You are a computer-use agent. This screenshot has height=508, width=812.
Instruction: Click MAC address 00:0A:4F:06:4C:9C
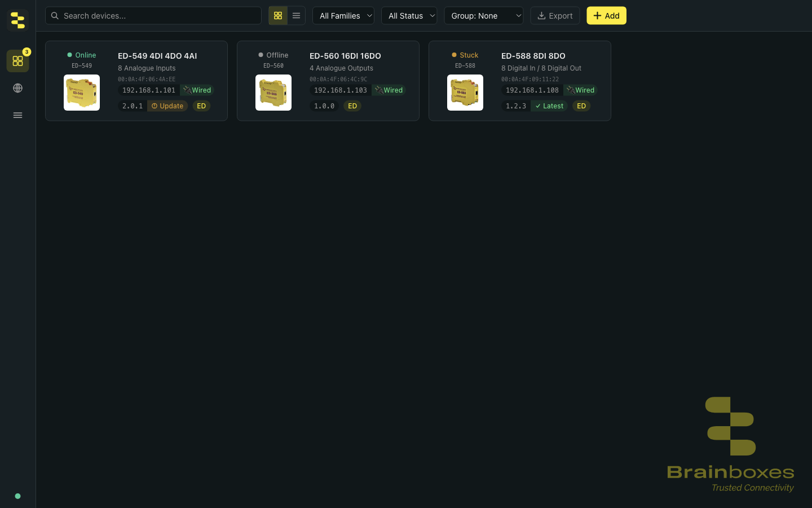338,80
